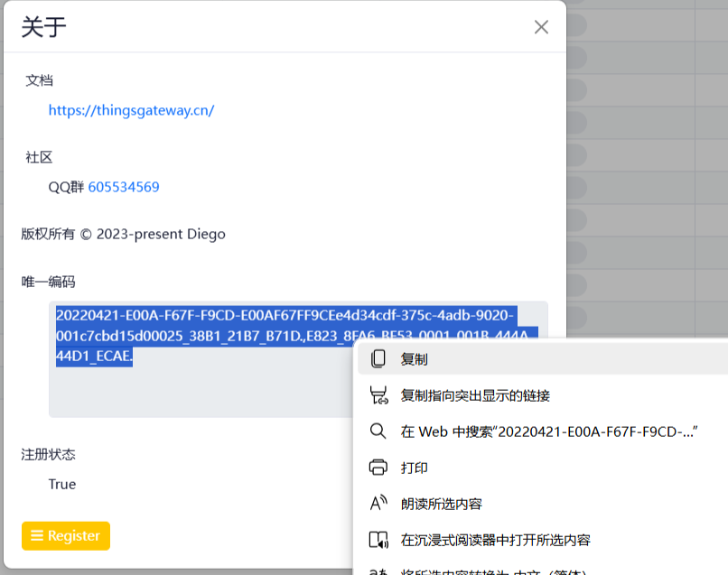Click the immersive reader icon in the menu

[378, 539]
